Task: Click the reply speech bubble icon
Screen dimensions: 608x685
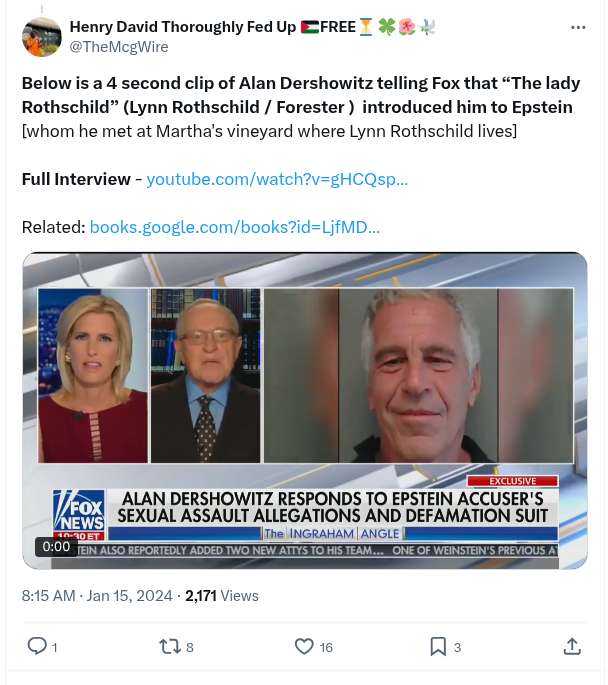Action: 37,646
